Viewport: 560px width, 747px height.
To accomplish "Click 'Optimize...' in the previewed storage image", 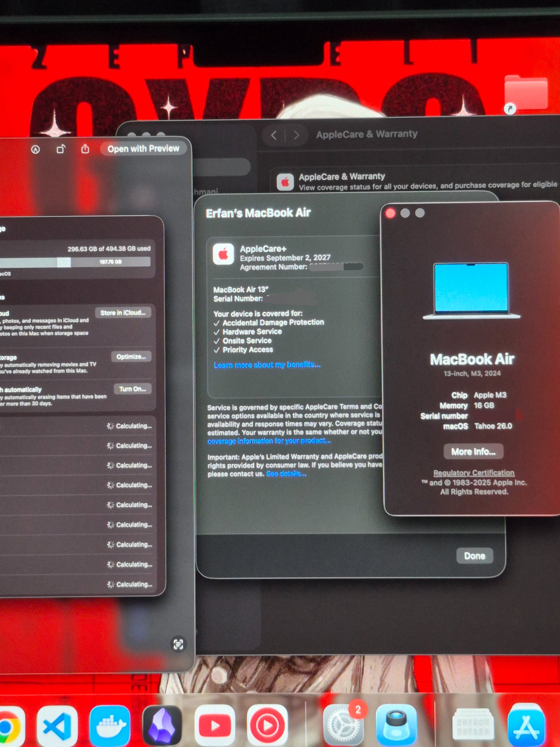I will (x=131, y=356).
